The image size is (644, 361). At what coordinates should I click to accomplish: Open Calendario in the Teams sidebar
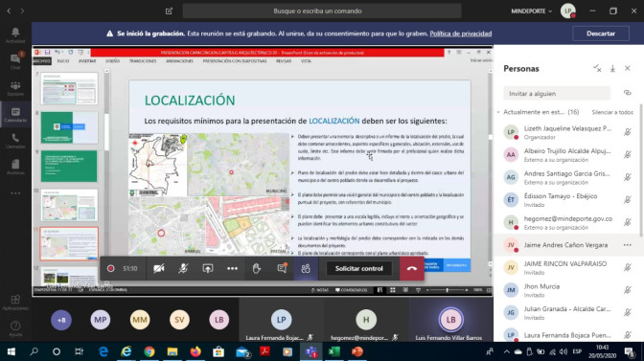[15, 115]
